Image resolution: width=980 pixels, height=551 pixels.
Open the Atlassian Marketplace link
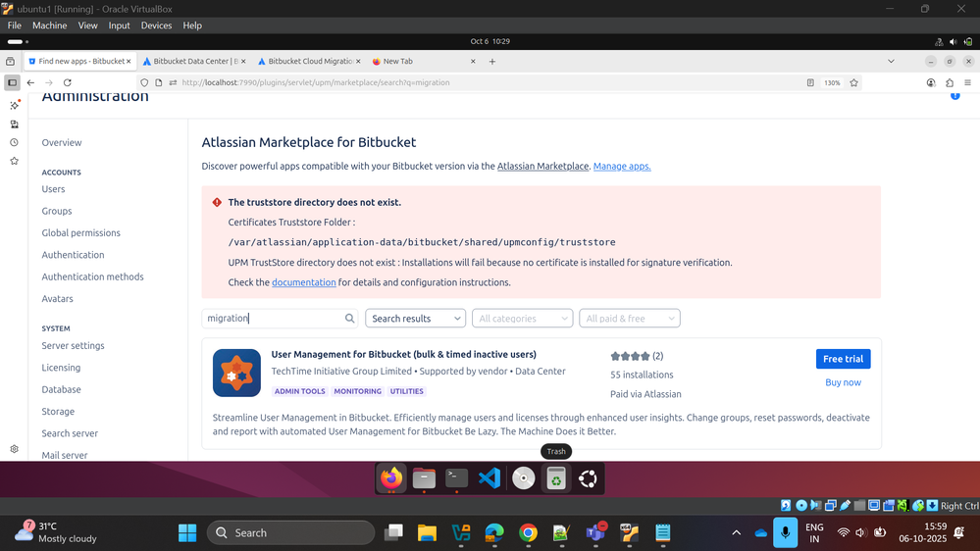coord(542,166)
